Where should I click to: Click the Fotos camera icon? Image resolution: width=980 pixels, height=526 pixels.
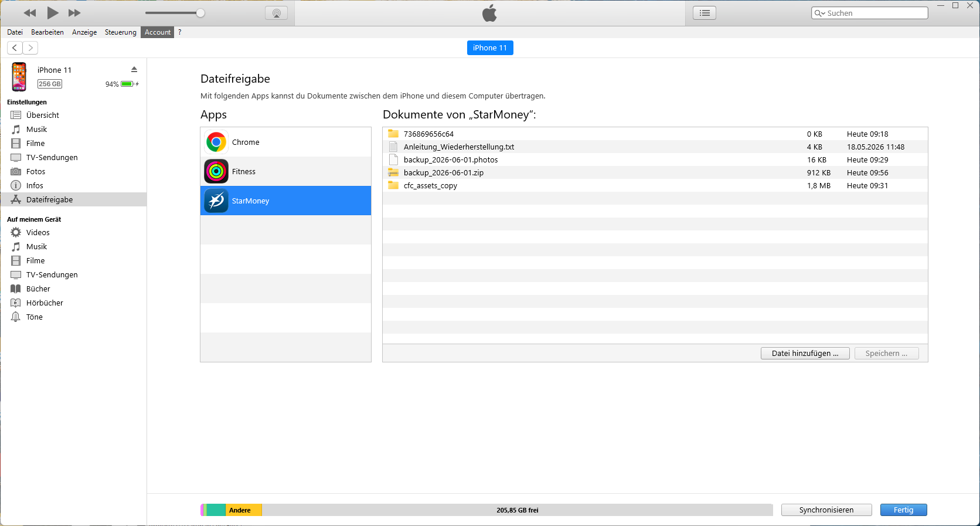click(x=16, y=171)
